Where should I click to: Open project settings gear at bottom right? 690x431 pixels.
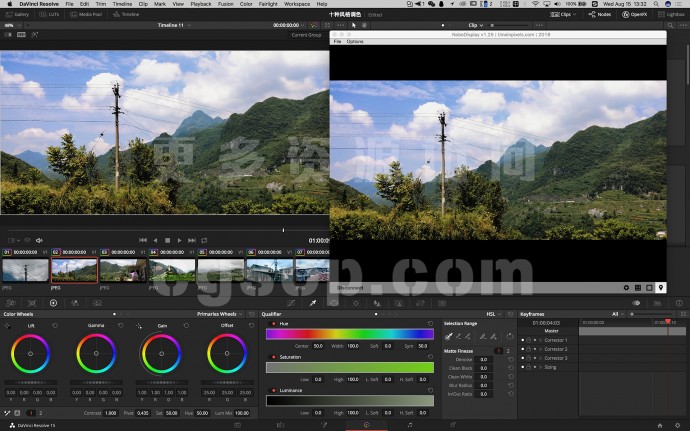(x=677, y=425)
